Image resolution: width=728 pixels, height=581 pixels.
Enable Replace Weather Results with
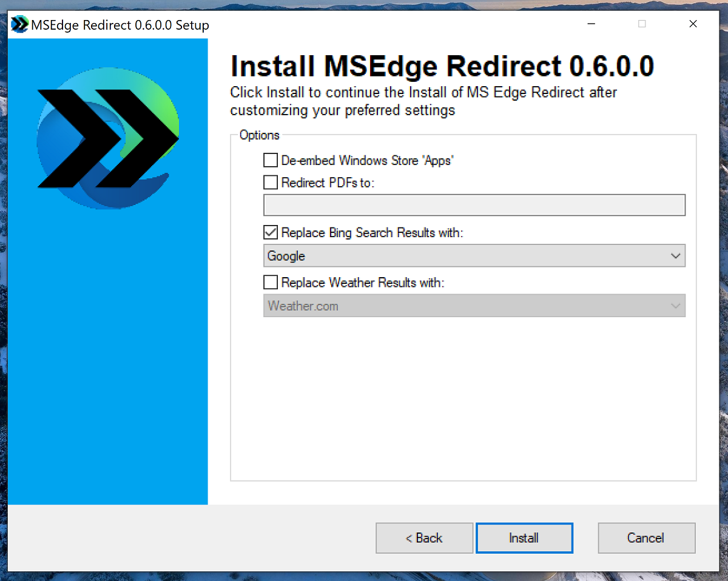coord(270,282)
